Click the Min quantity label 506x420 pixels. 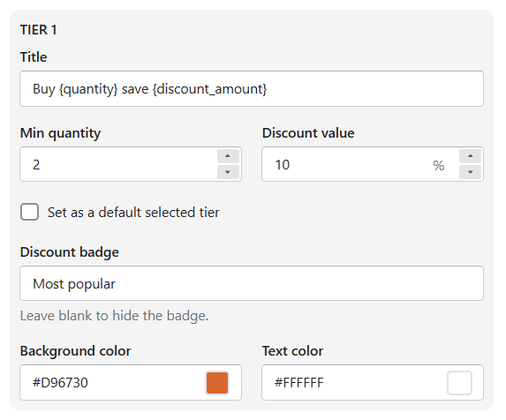[x=60, y=133]
